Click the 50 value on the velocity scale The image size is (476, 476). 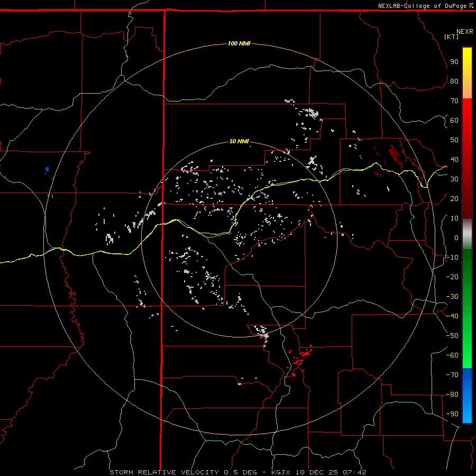(x=454, y=140)
